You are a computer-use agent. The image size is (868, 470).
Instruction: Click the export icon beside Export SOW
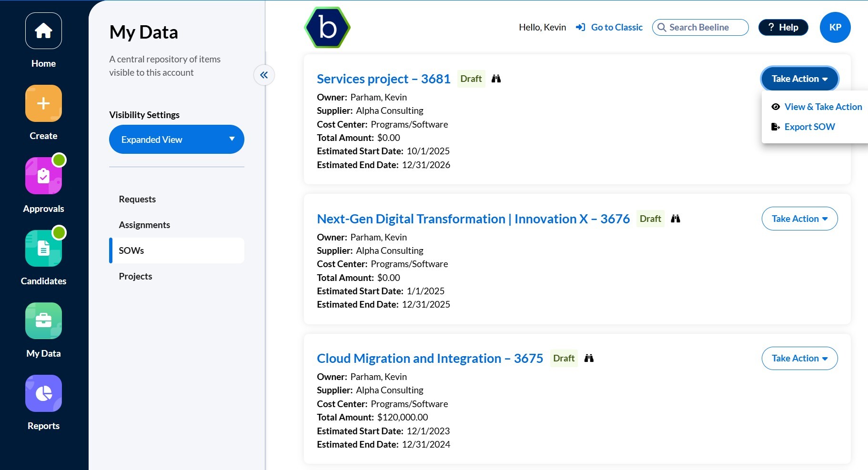tap(776, 127)
